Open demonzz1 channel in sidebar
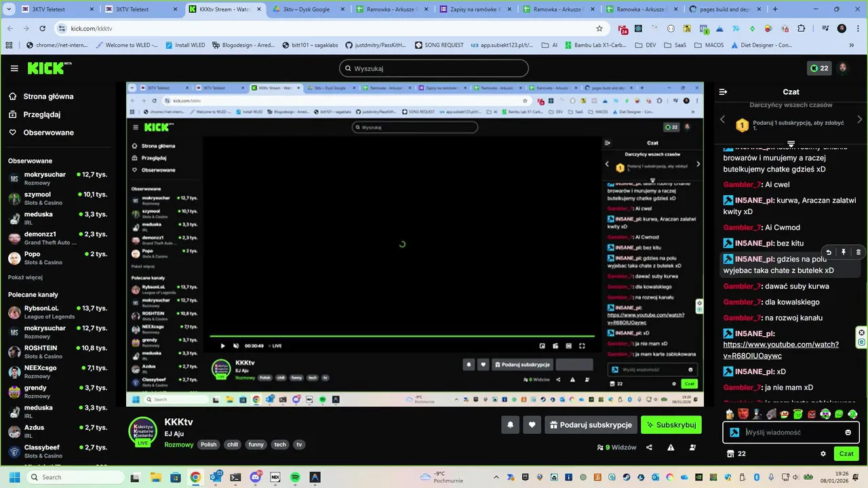Screen dimensions: 868x488 point(58,238)
